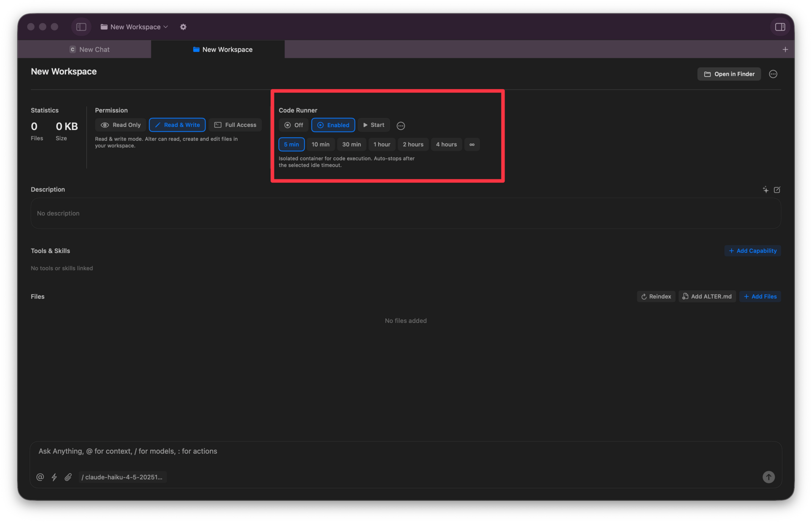The image size is (812, 522).
Task: Click the edit description pencil icon
Action: point(777,190)
